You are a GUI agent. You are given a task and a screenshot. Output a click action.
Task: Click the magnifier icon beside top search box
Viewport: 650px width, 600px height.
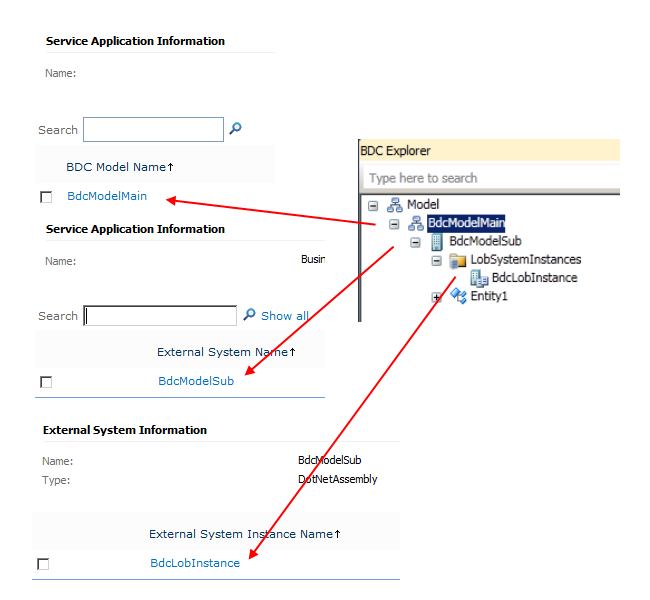coord(235,128)
